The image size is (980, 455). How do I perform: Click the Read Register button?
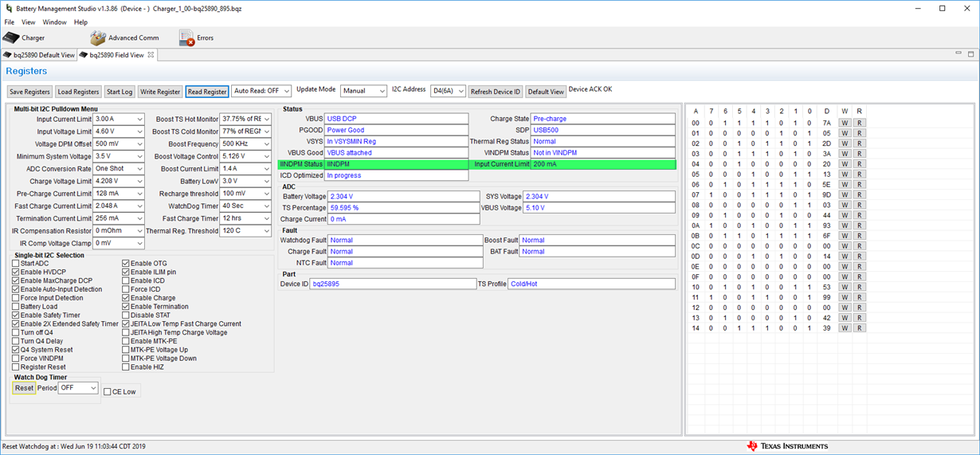(x=207, y=92)
